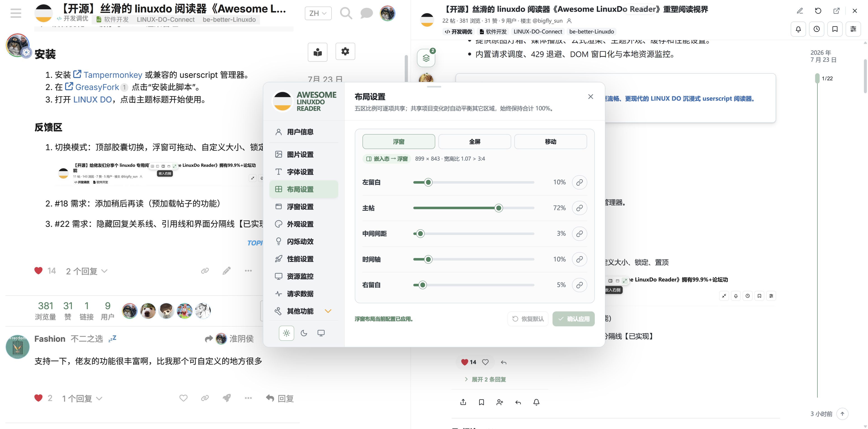Select the light theme sun button
This screenshot has height=429, width=868.
[x=286, y=333]
